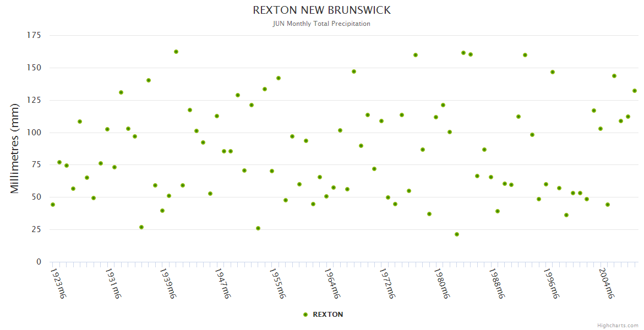The image size is (644, 330).
Task: Select the 147 mm point above 1996m6
Action: (553, 72)
